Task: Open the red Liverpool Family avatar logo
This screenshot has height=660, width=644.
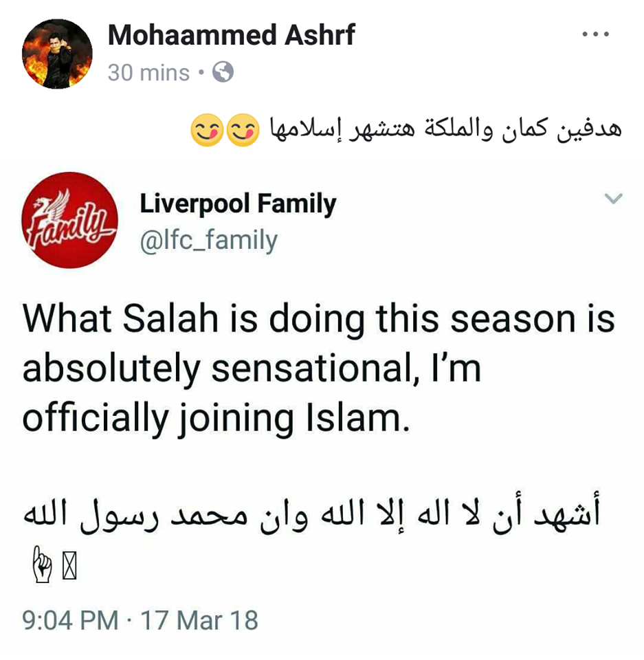Action: 70,220
